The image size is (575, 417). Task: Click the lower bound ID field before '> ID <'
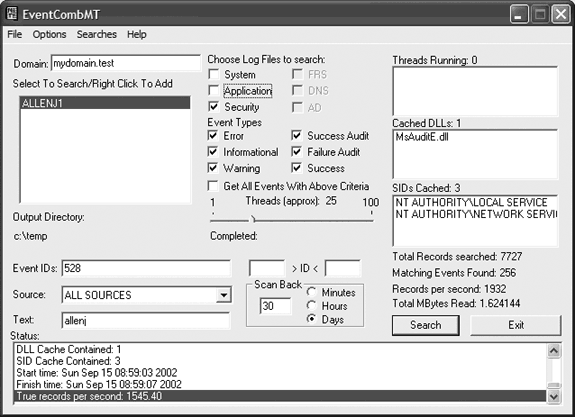pos(267,268)
